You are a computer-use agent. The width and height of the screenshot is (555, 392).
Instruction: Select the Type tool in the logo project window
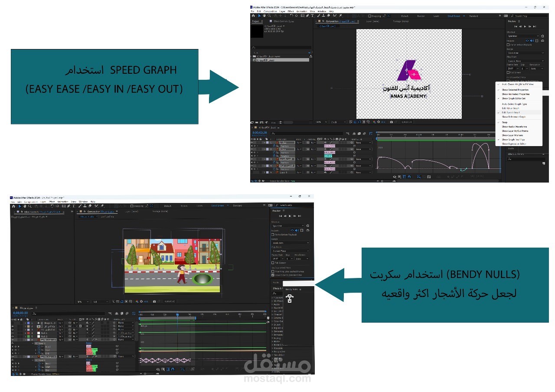tap(313, 16)
